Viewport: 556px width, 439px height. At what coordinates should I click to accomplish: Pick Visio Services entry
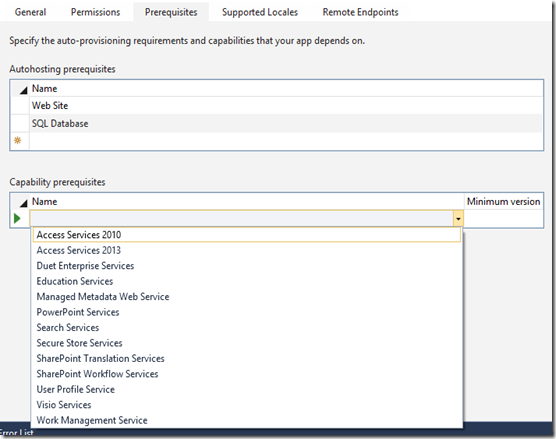tap(247, 405)
